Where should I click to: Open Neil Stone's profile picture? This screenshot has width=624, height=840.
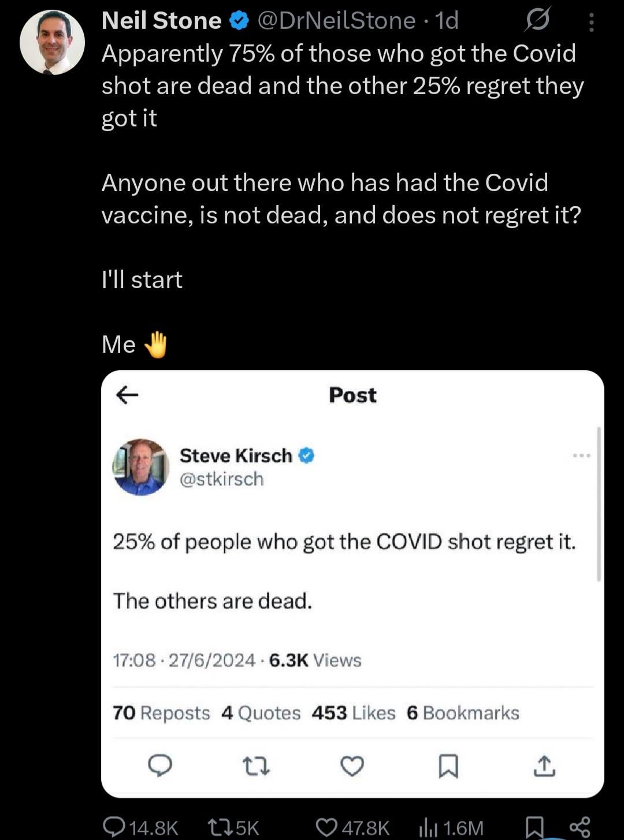[x=52, y=42]
